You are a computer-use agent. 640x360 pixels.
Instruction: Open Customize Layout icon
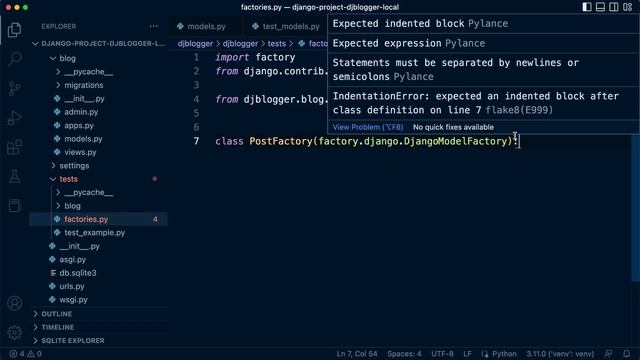pyautogui.click(x=627, y=7)
